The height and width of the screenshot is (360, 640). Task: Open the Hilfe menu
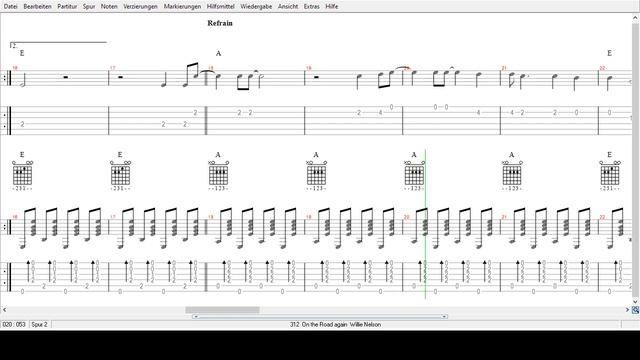[331, 7]
